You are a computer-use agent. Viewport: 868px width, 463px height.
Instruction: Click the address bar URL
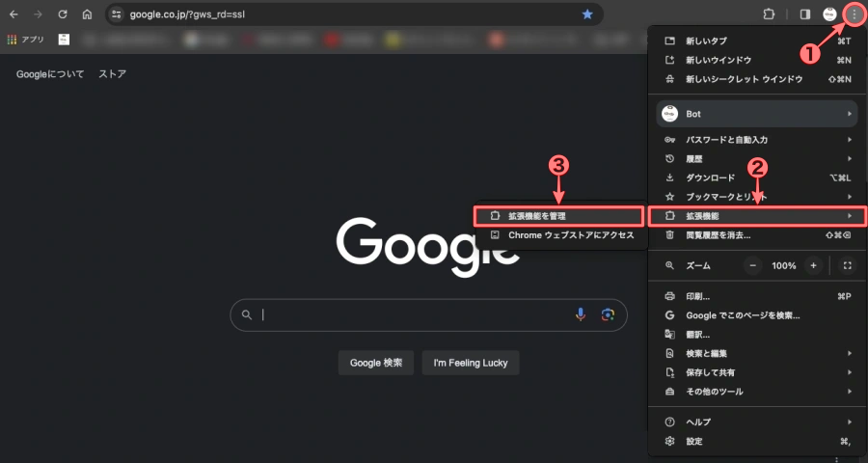[187, 14]
